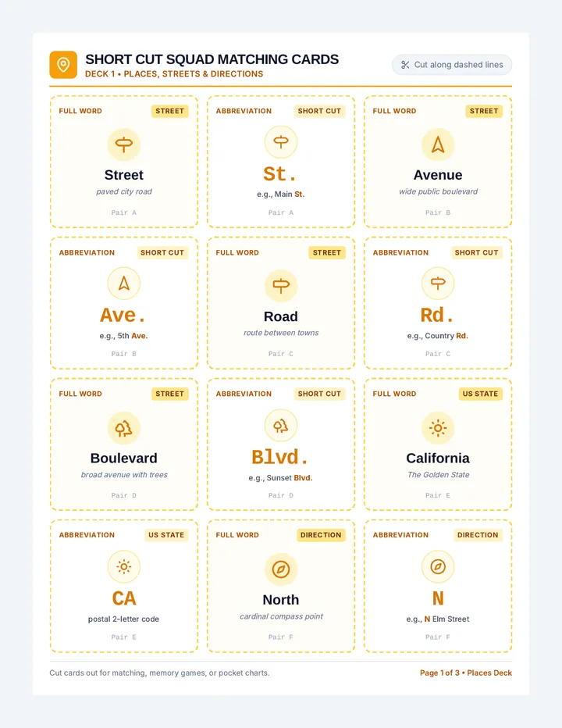The height and width of the screenshot is (728, 562).
Task: Click the tree icon above Boulevard
Action: pyautogui.click(x=124, y=428)
